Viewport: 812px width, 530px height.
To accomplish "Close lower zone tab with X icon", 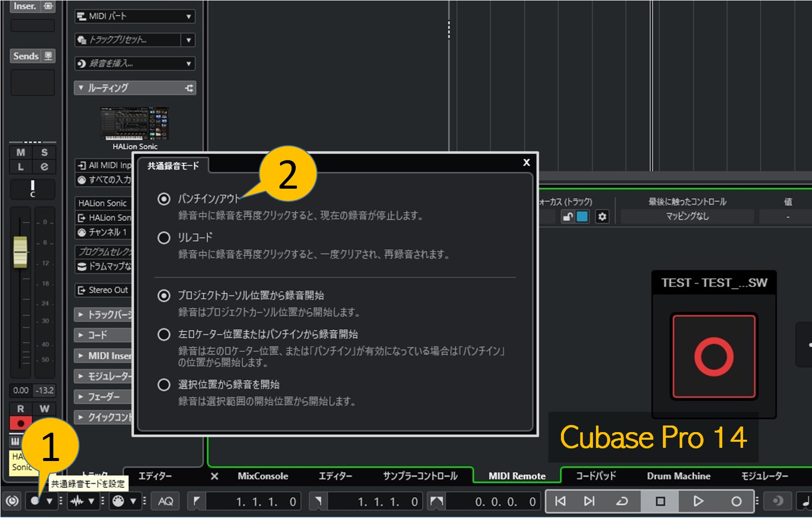I will point(214,476).
